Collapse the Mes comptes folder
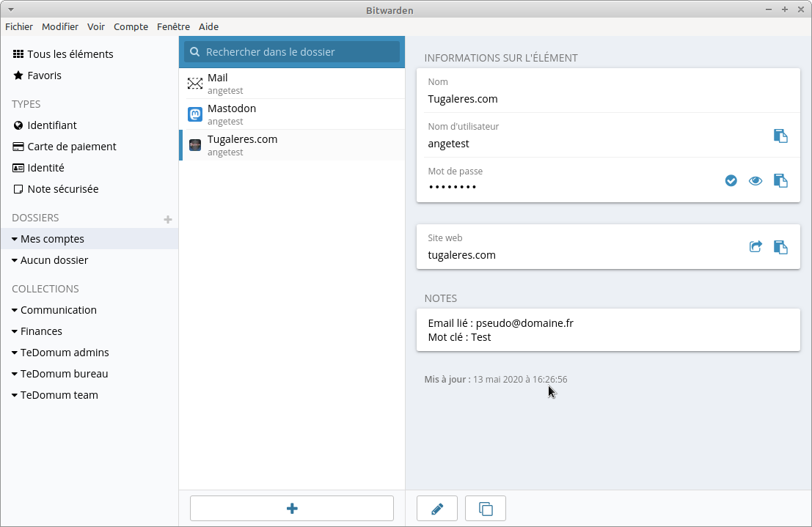The image size is (812, 527). (x=15, y=239)
